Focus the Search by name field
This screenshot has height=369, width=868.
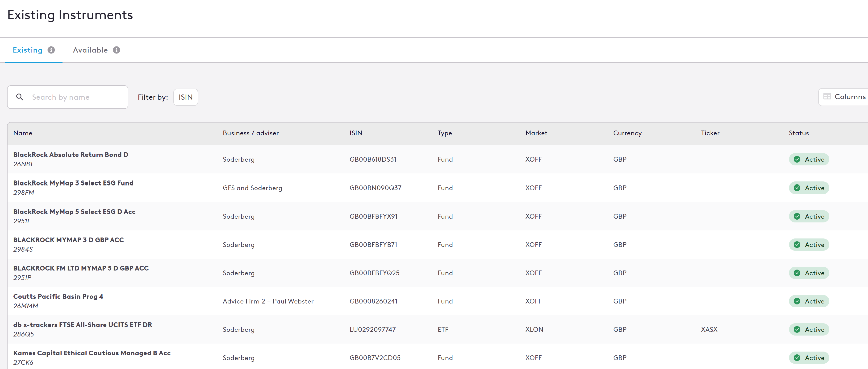[x=68, y=97]
